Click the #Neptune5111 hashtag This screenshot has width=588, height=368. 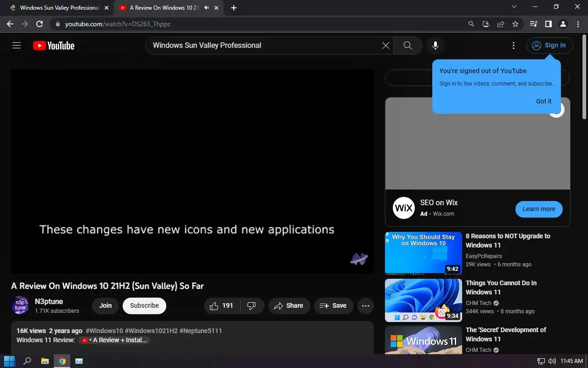[x=201, y=331]
